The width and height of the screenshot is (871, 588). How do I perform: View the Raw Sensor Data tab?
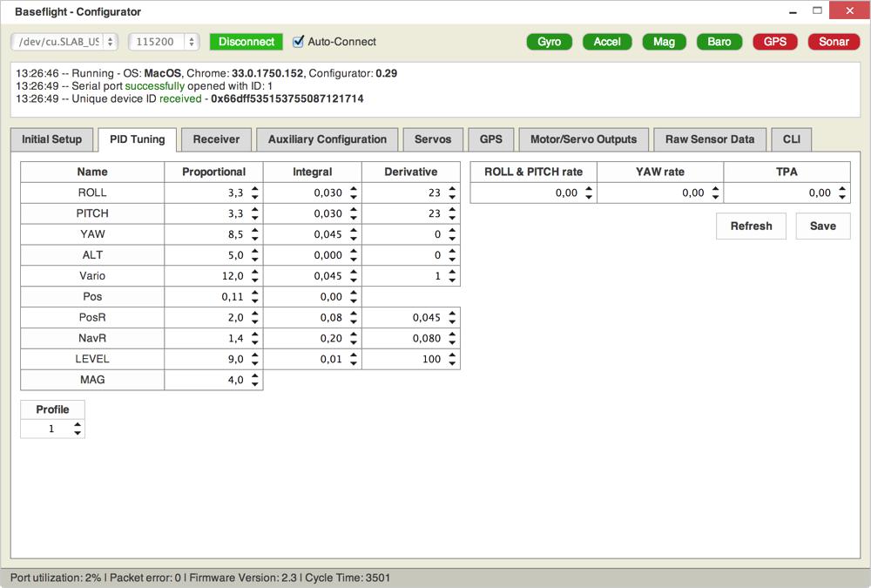point(710,139)
